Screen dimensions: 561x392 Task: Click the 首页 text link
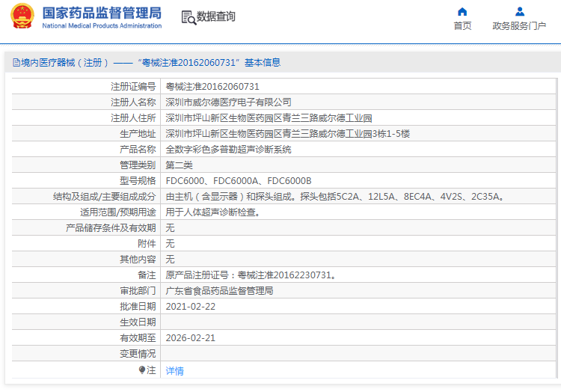462,25
